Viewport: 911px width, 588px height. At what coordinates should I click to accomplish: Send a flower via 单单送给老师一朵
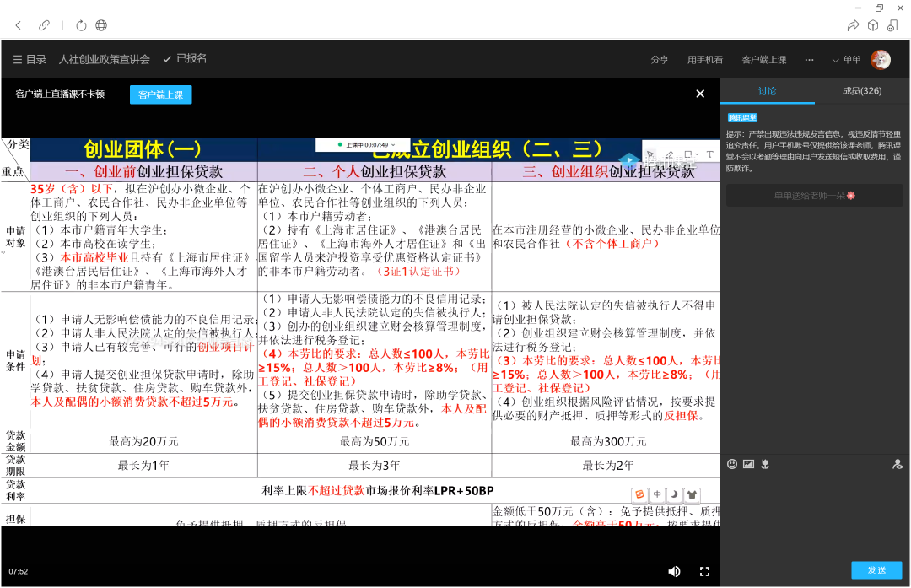pyautogui.click(x=815, y=196)
